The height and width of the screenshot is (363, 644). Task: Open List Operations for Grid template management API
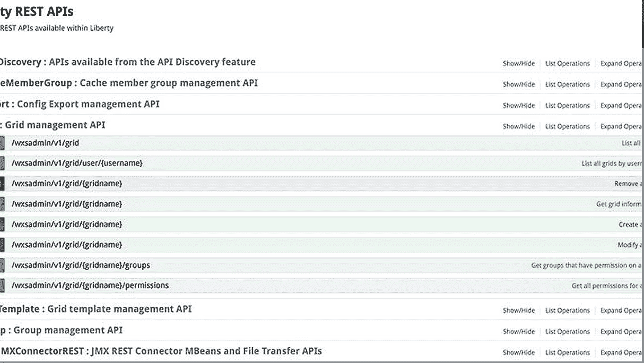(x=568, y=310)
